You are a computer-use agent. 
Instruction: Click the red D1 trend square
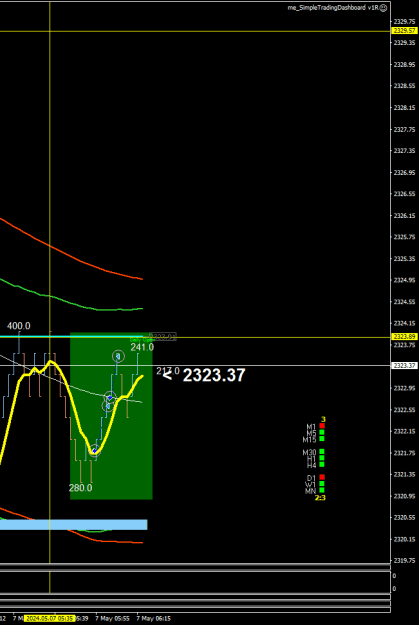point(322,477)
